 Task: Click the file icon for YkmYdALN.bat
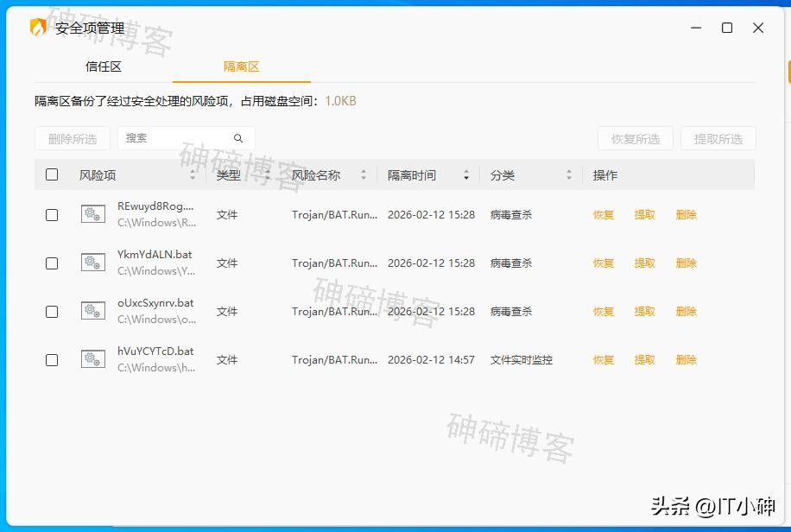point(92,262)
